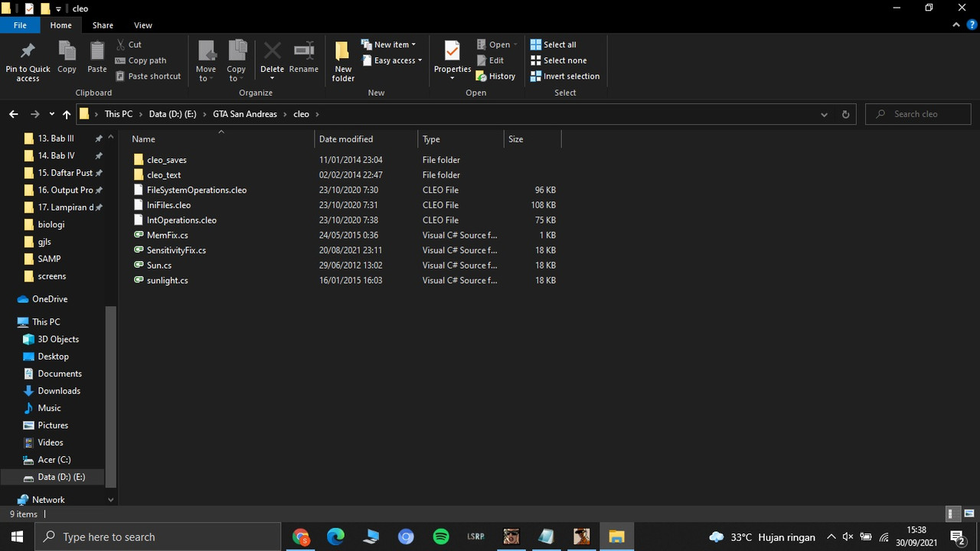Sort by Date modified column header
This screenshot has width=980, height=551.
[x=366, y=139]
